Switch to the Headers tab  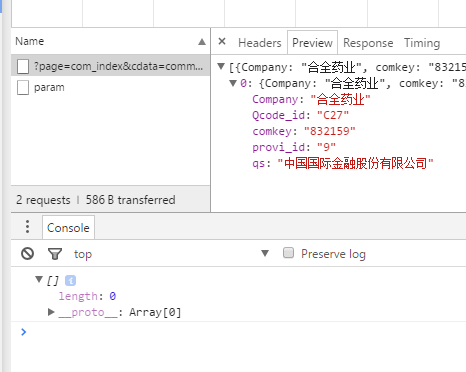(260, 43)
